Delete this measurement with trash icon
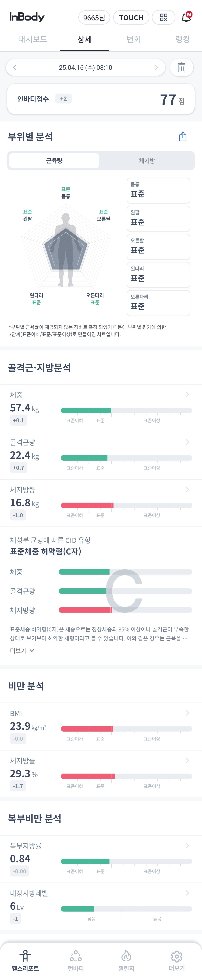This screenshot has height=980, width=202. tap(181, 68)
